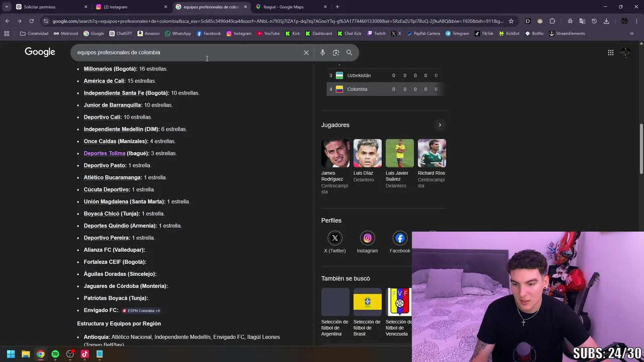Viewport: 644px width, 362px height.
Task: Open the Google apps grid
Action: [x=610, y=52]
